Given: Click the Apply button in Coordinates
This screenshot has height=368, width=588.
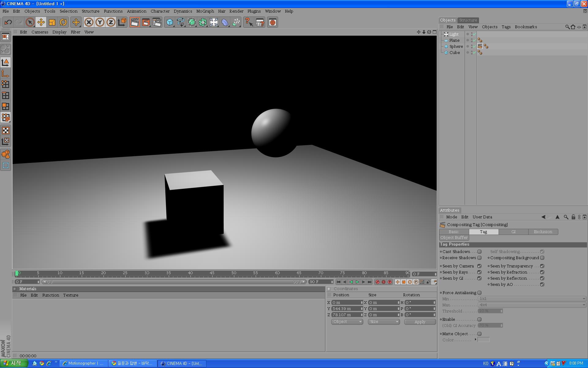Looking at the screenshot, I should 420,322.
